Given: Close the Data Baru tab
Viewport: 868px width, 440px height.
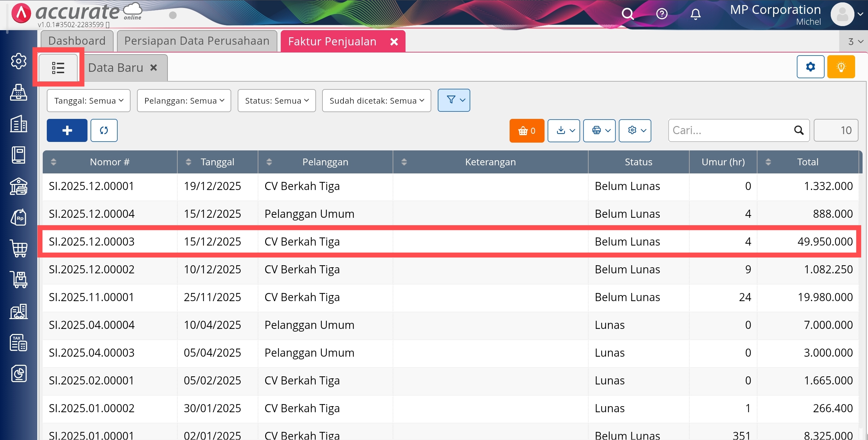Looking at the screenshot, I should (x=154, y=68).
